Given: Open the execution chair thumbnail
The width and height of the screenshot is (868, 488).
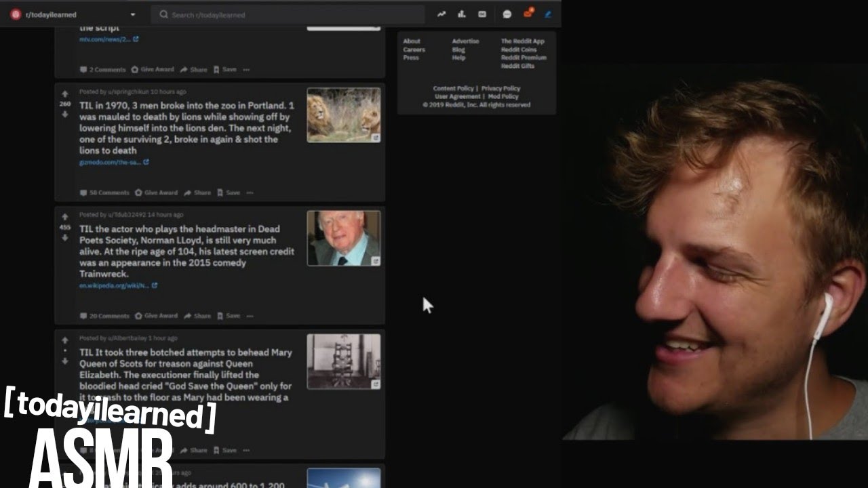Looking at the screenshot, I should 344,362.
